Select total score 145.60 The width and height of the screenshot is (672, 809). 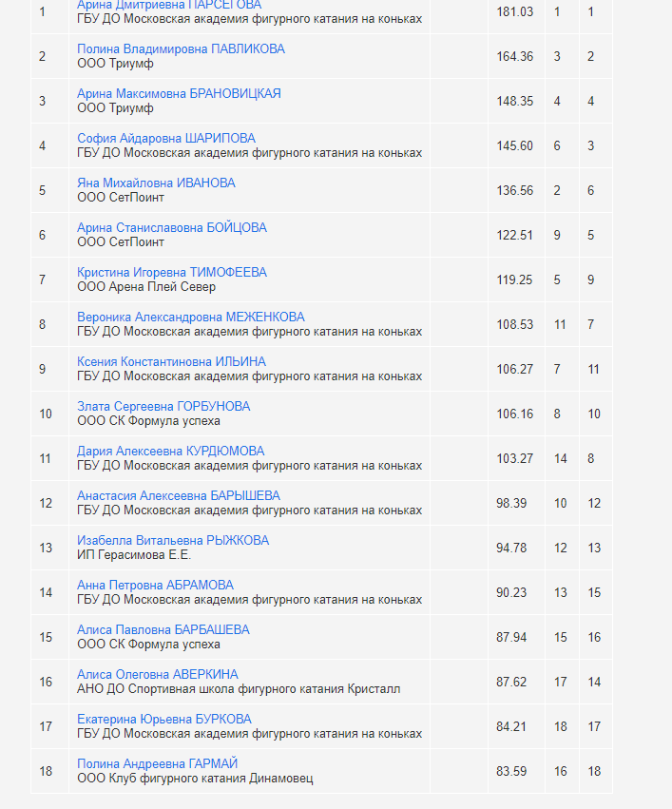tap(515, 146)
